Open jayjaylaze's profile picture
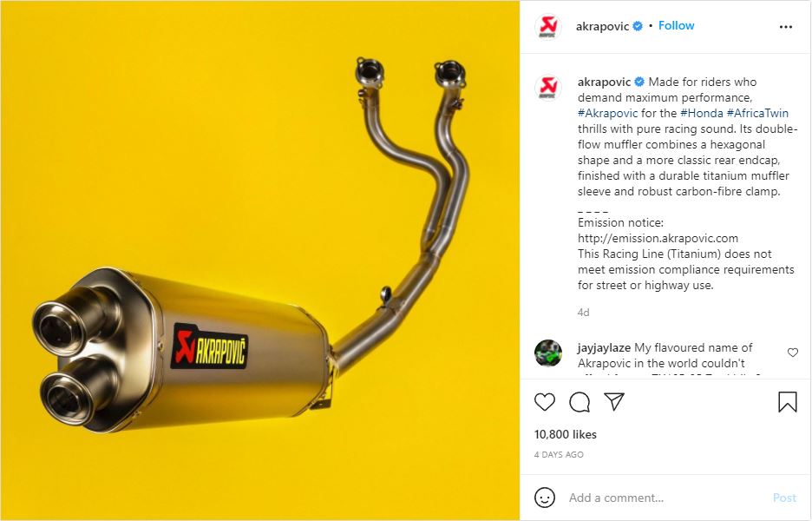Screen dimensions: 812x521 (x=548, y=353)
